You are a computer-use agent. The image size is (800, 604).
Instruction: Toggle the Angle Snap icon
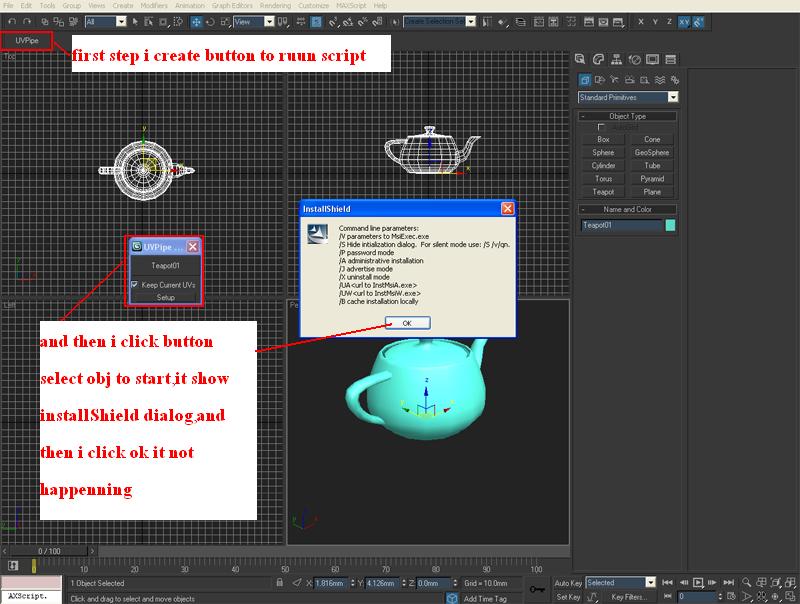pos(348,22)
